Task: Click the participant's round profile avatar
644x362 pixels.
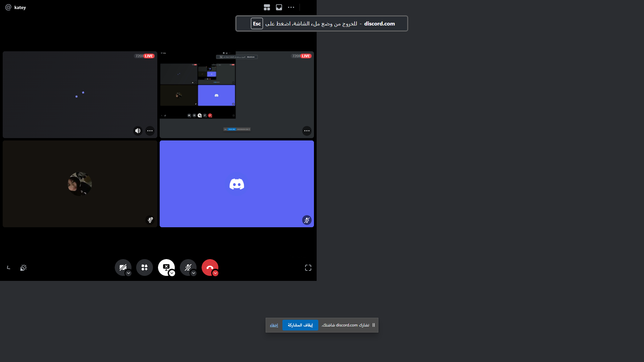Action: [x=80, y=184]
